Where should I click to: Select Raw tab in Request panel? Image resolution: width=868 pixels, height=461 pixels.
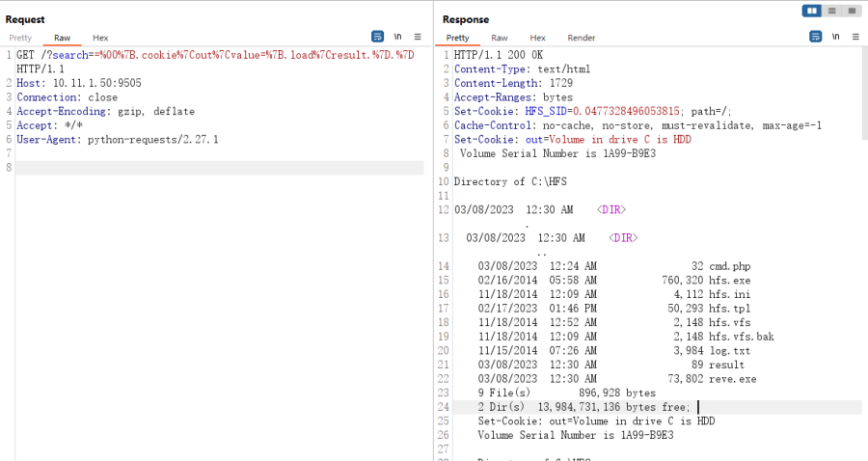tap(62, 38)
